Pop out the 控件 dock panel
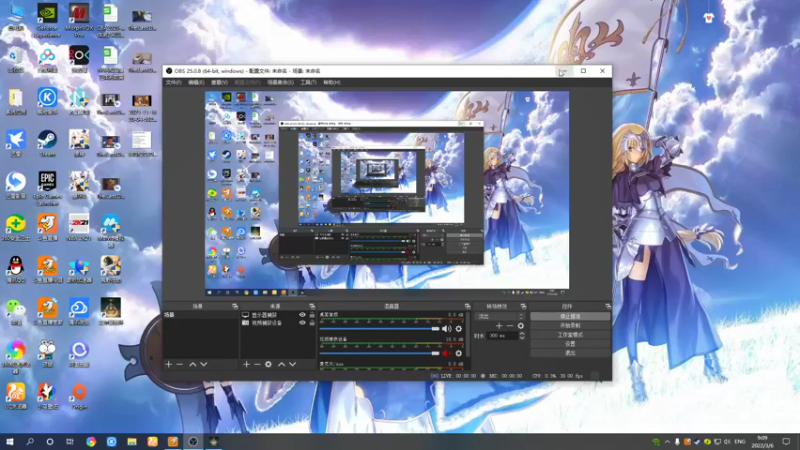Viewport: 800px width, 450px height. (608, 306)
